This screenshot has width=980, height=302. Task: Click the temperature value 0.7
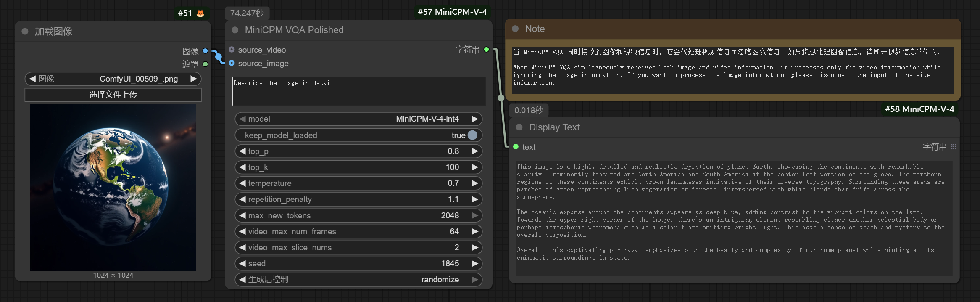pos(453,183)
